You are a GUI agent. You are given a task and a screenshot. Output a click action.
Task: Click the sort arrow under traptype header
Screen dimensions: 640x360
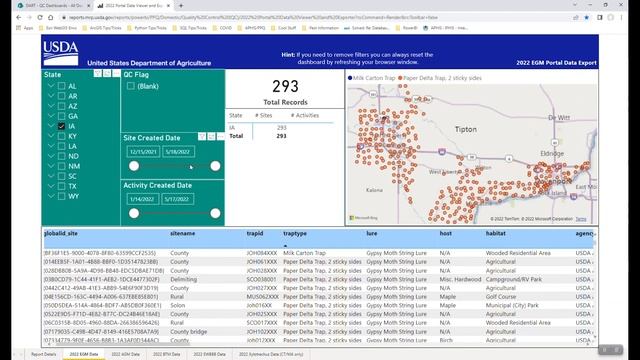pos(285,246)
